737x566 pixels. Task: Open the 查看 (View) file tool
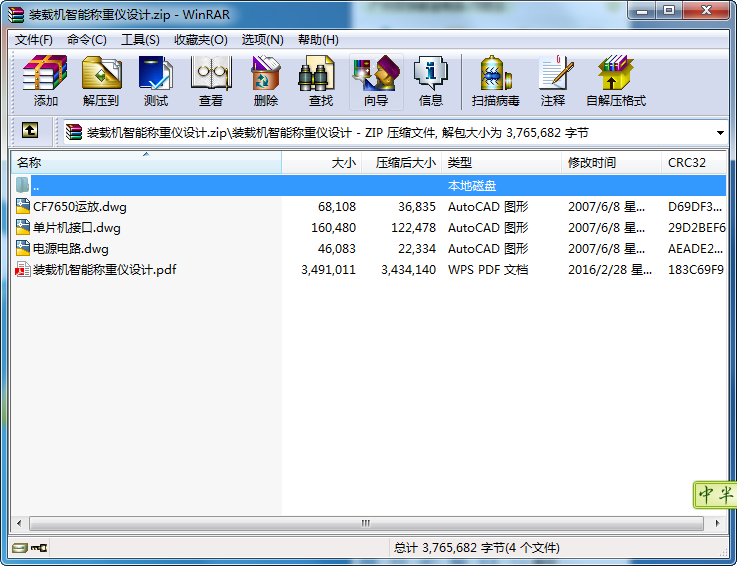tap(211, 81)
